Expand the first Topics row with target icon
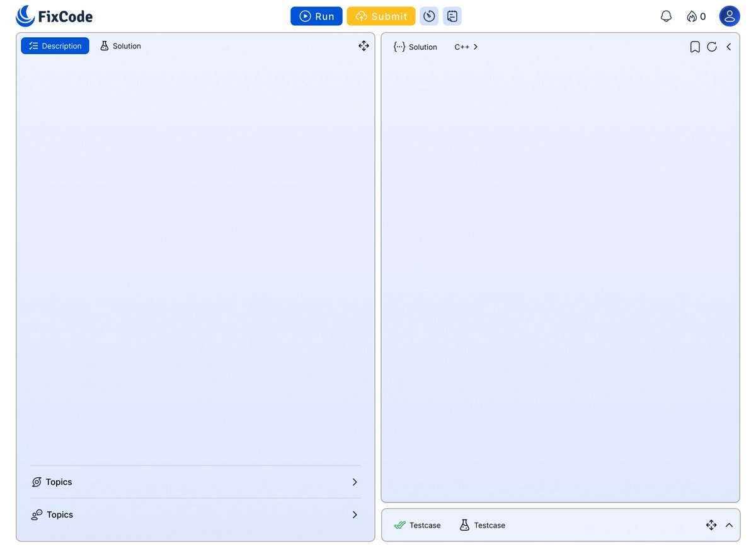This screenshot has height=556, width=756. pos(195,482)
